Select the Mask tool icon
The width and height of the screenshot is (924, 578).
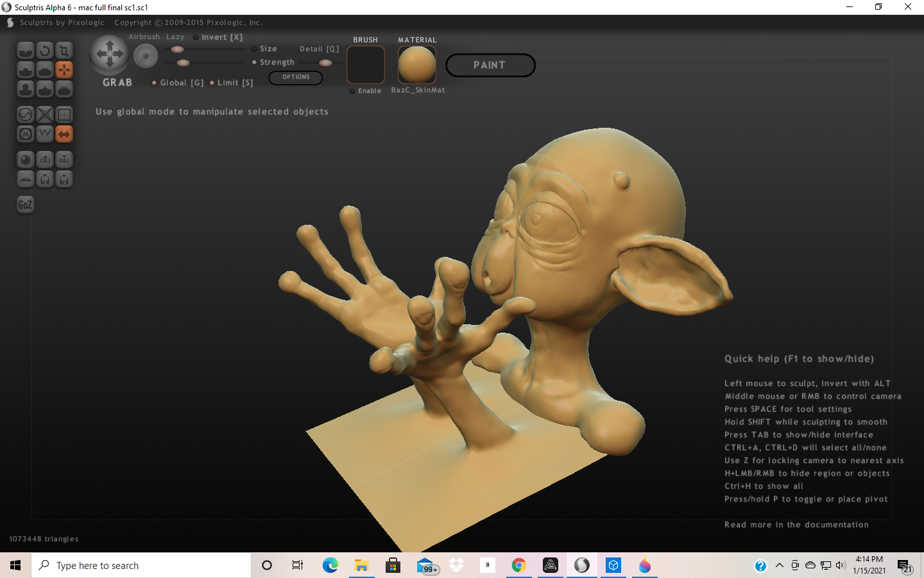[26, 134]
